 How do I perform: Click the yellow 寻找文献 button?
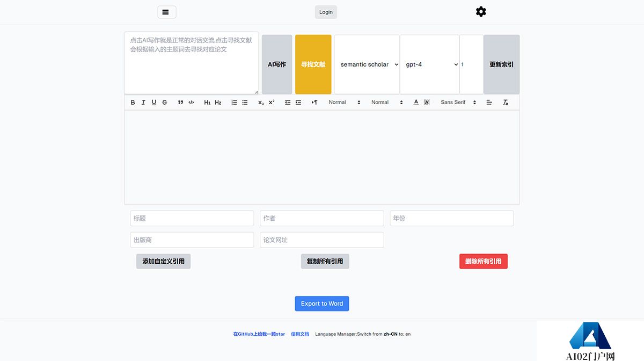coord(313,64)
